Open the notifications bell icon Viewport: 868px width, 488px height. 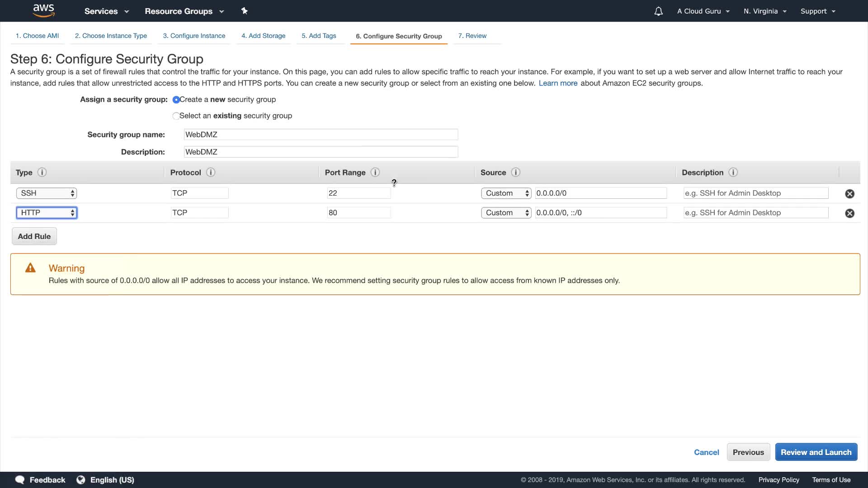pos(658,11)
